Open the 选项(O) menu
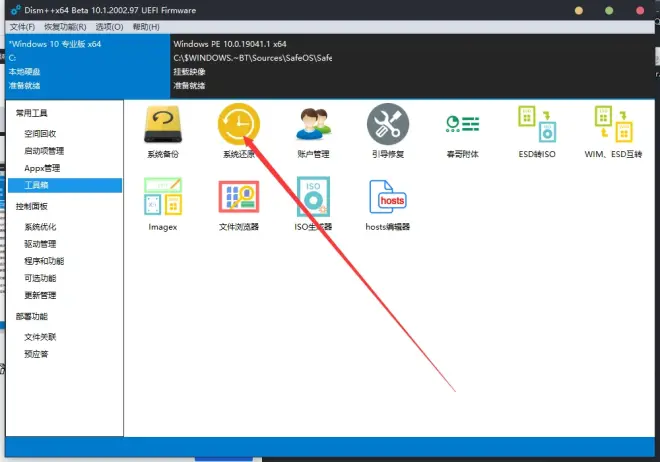Screen dimensions: 660x462 [x=109, y=27]
